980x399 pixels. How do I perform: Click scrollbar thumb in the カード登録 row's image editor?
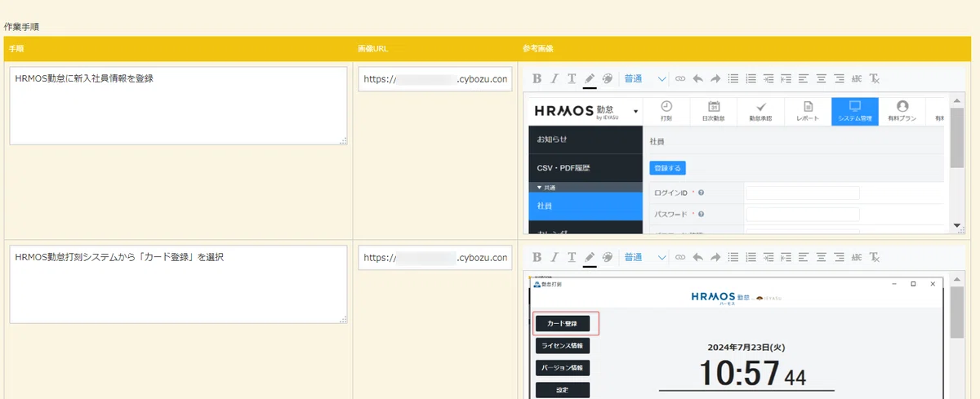[x=958, y=313]
